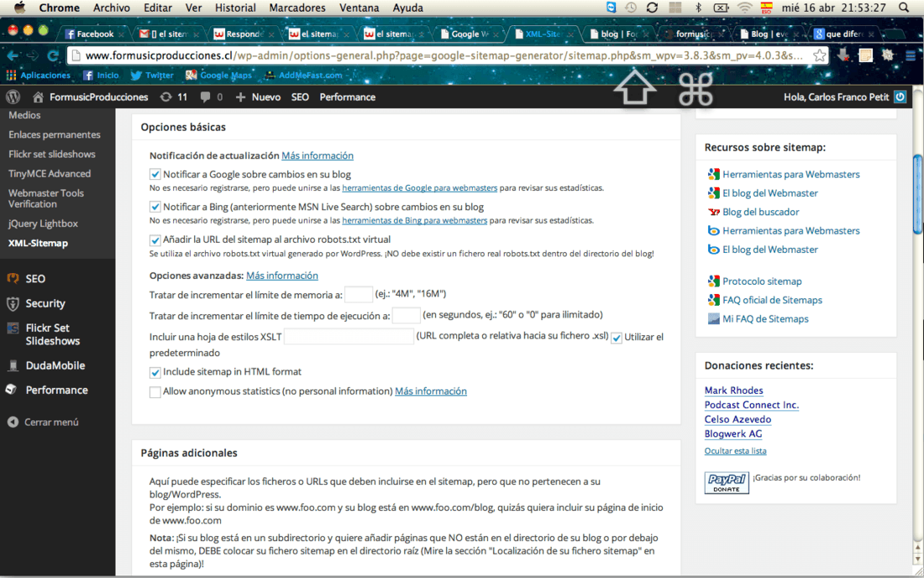Open comments bubble icon in admin bar
924x578 pixels.
click(204, 97)
